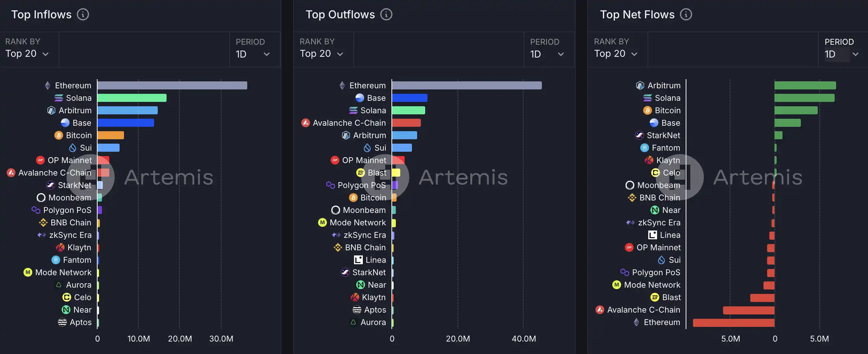
Task: Expand the Rank By selector in Top Outflows
Action: pyautogui.click(x=322, y=54)
